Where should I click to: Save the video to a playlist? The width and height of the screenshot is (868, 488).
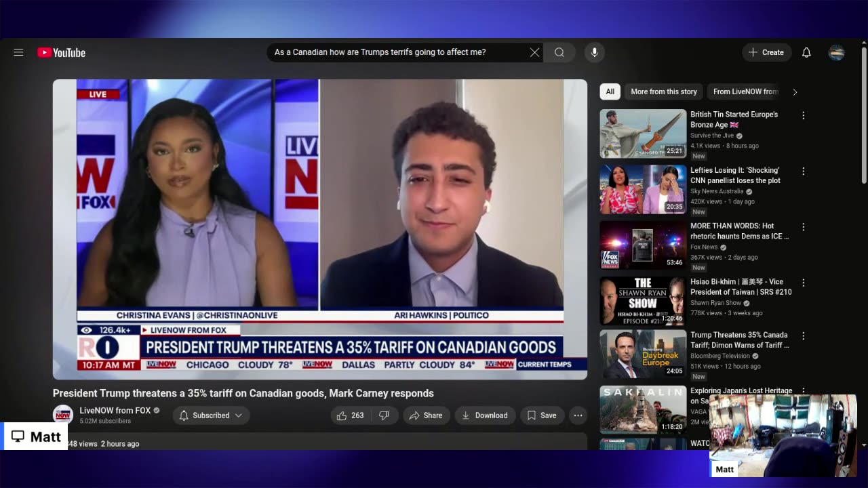542,415
